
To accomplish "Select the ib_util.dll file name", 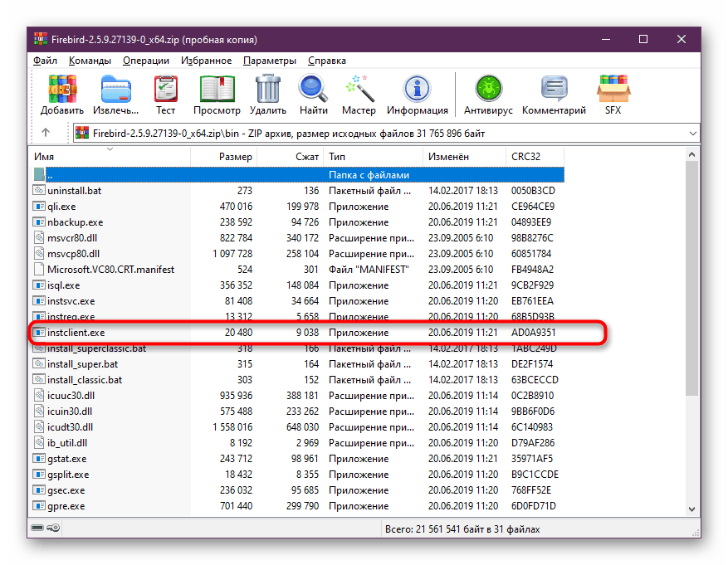I will pos(67,443).
